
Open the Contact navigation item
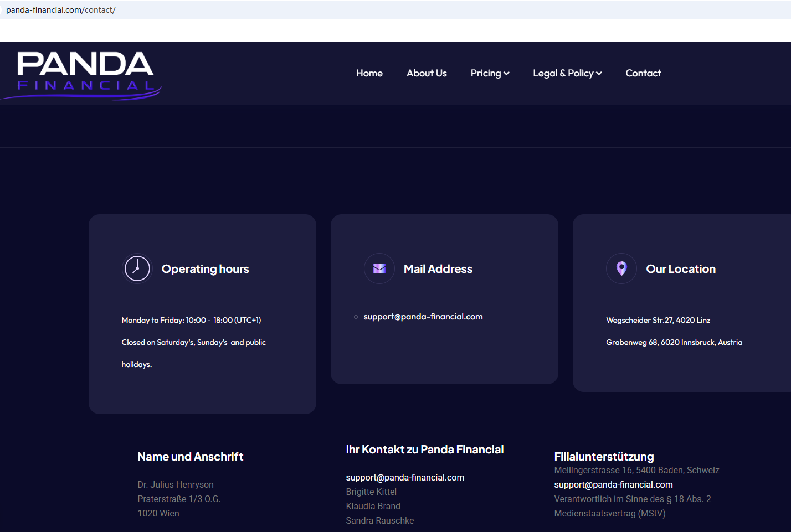pyautogui.click(x=643, y=73)
